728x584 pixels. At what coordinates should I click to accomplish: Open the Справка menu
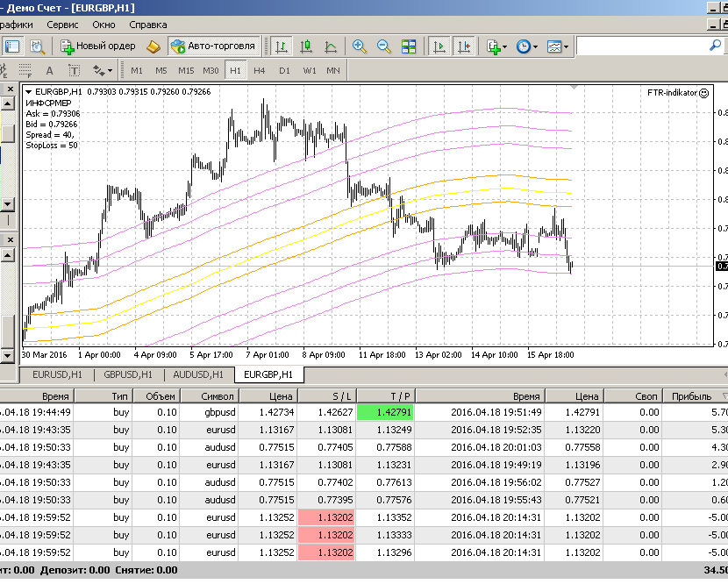pyautogui.click(x=148, y=25)
